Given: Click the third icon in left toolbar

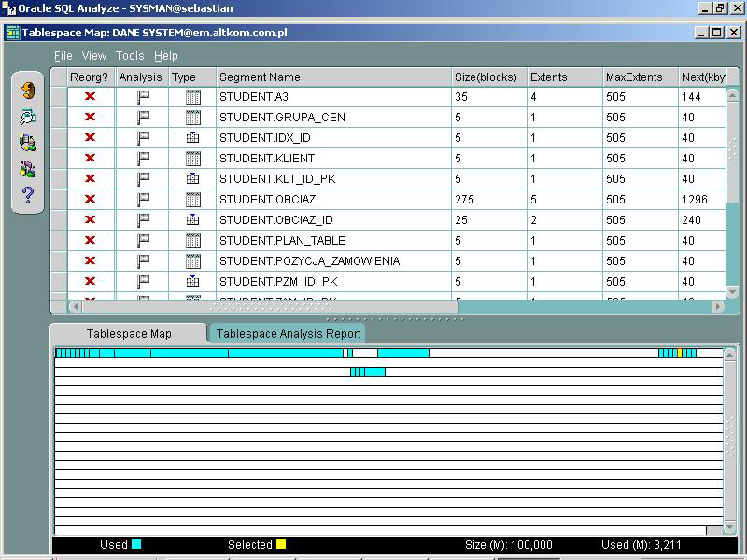Looking at the screenshot, I should 28,143.
